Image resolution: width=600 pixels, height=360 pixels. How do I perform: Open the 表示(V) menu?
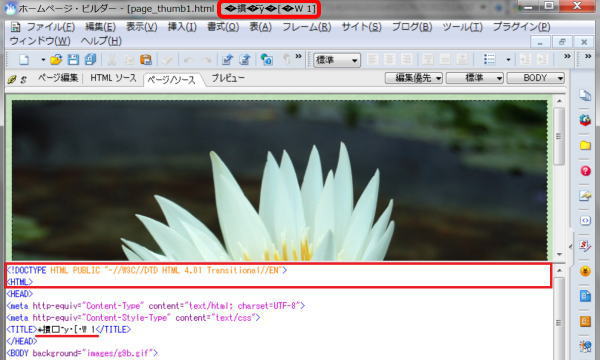142,27
